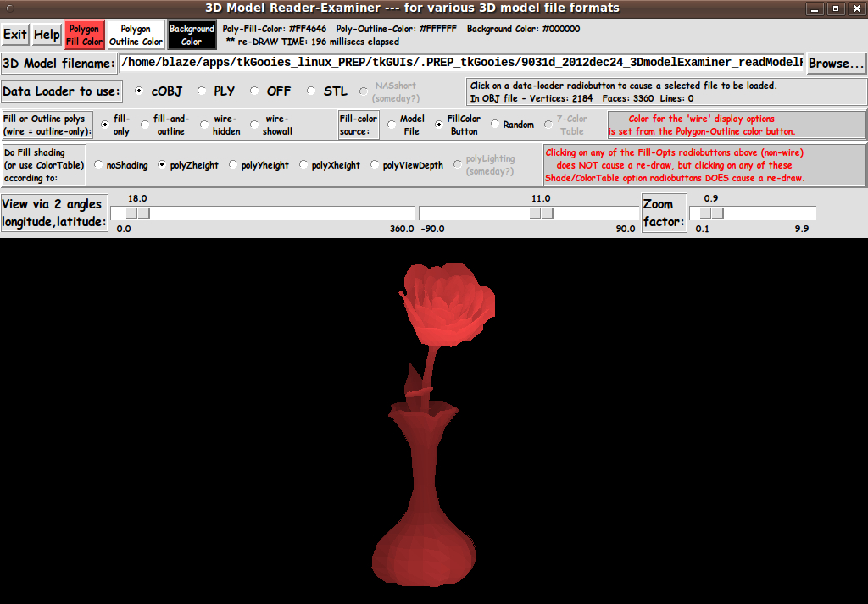Close the 3D Model Reader-Examiner window
This screenshot has width=868, height=604.
pos(856,8)
